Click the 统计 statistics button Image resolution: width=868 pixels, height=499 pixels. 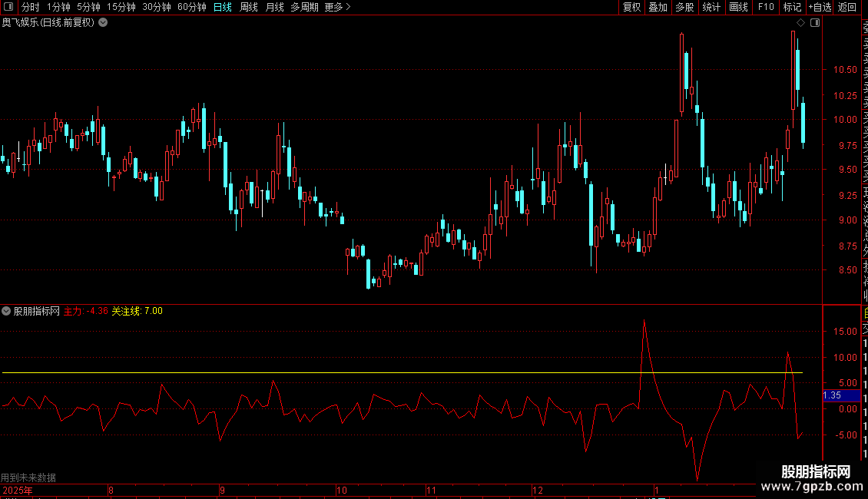pyautogui.click(x=711, y=7)
